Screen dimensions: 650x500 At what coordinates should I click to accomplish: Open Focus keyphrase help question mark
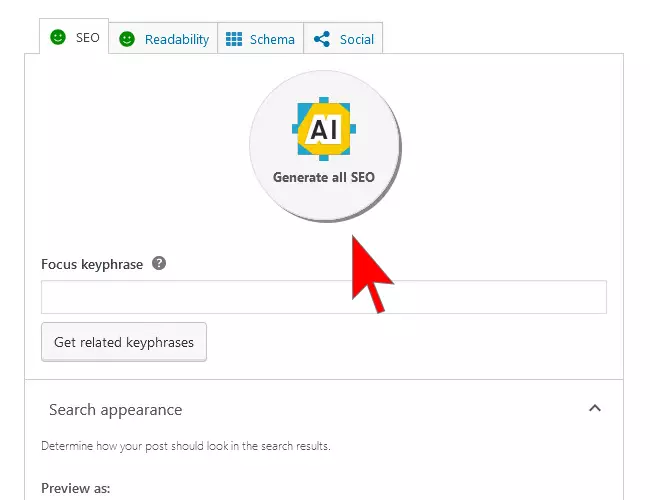pos(159,264)
